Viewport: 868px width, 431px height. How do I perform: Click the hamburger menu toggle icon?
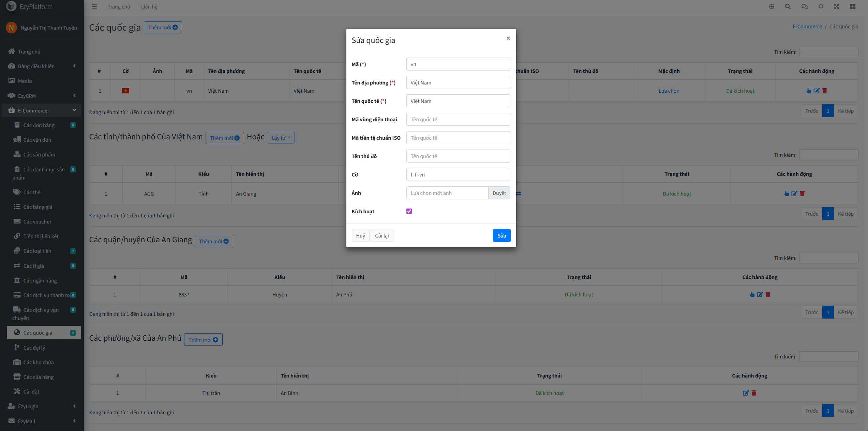click(94, 6)
